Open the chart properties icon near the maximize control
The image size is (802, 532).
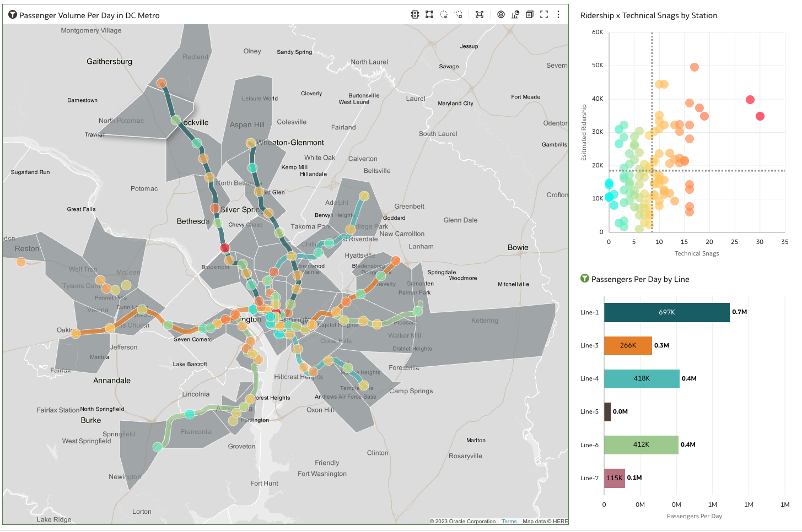(515, 14)
